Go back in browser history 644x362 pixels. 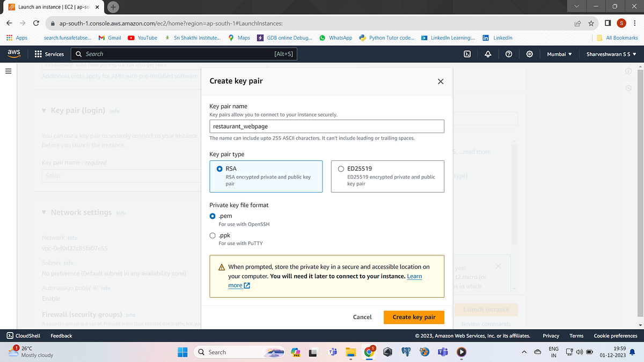coord(9,24)
